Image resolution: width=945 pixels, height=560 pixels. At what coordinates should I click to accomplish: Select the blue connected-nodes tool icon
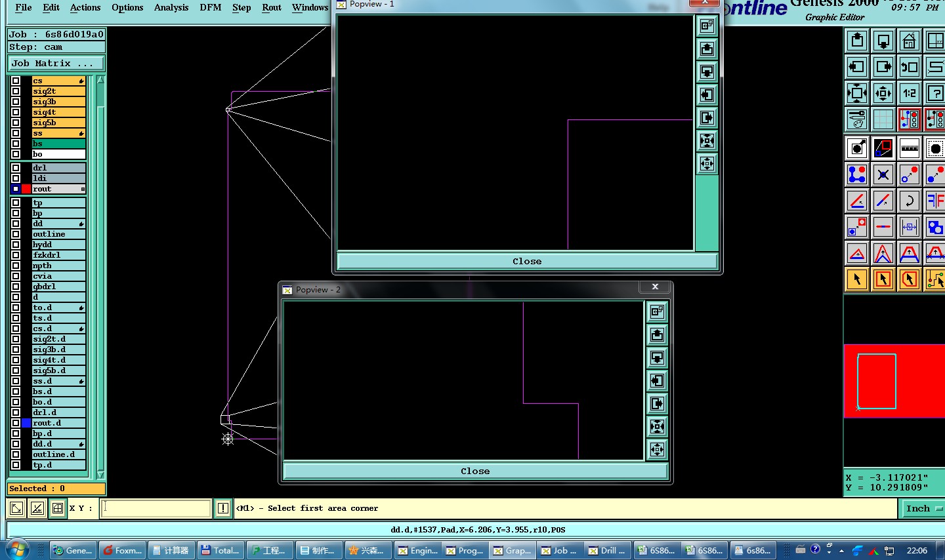pyautogui.click(x=857, y=174)
